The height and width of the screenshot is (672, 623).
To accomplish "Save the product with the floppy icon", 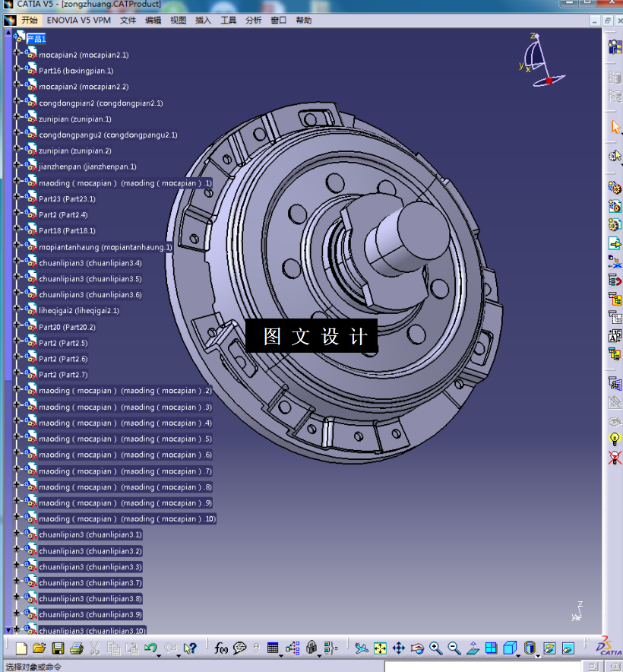I will pyautogui.click(x=58, y=648).
